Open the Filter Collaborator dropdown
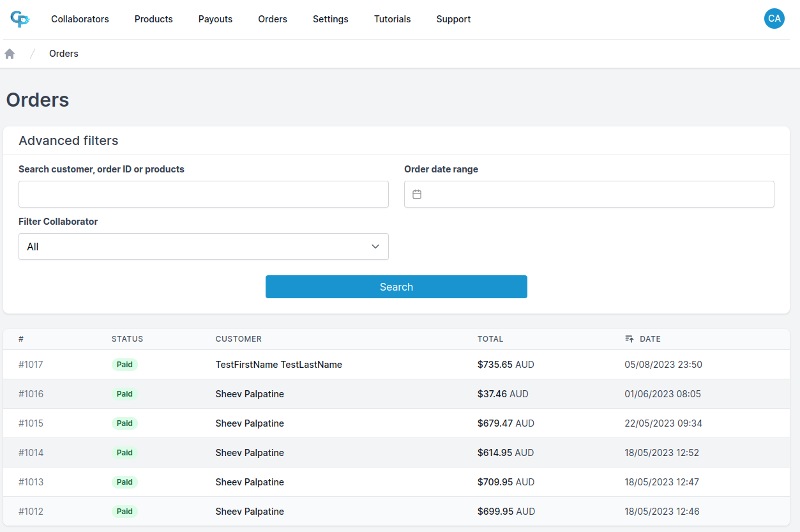The height and width of the screenshot is (532, 800). coord(203,246)
